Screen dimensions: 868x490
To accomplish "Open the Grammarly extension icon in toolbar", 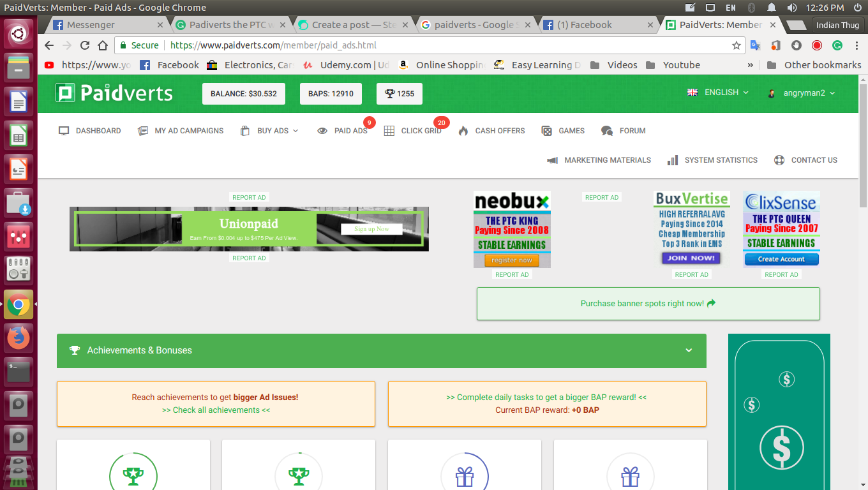I will tap(837, 45).
